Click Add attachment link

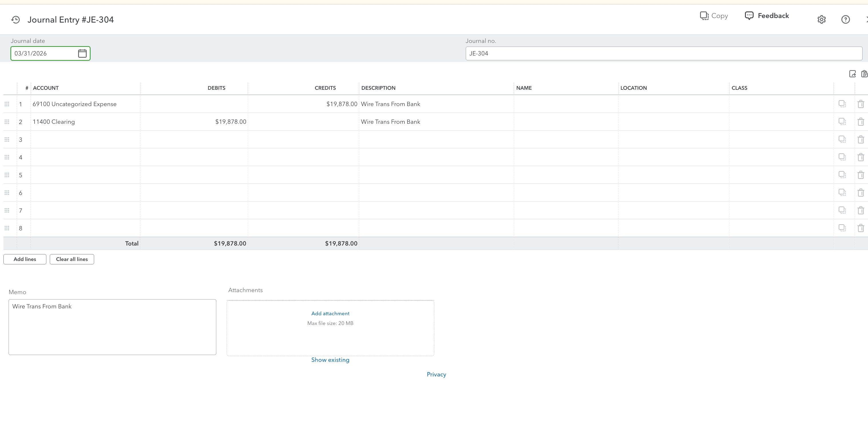[x=330, y=313]
